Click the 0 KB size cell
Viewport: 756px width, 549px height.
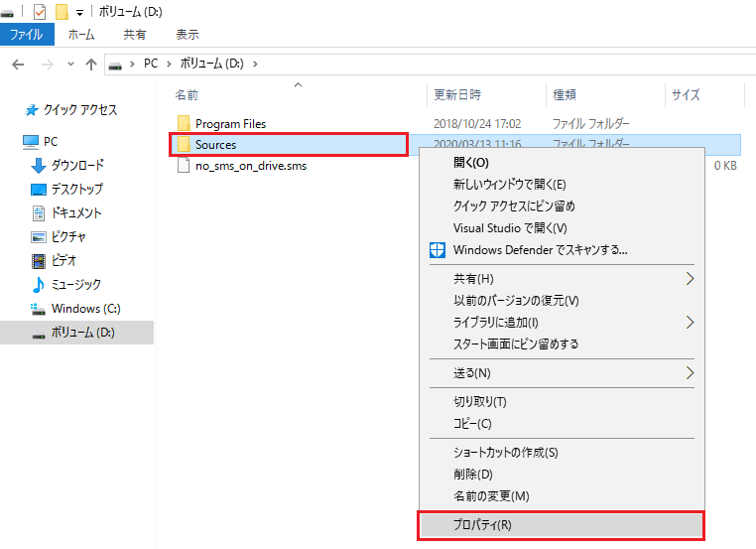pos(725,166)
